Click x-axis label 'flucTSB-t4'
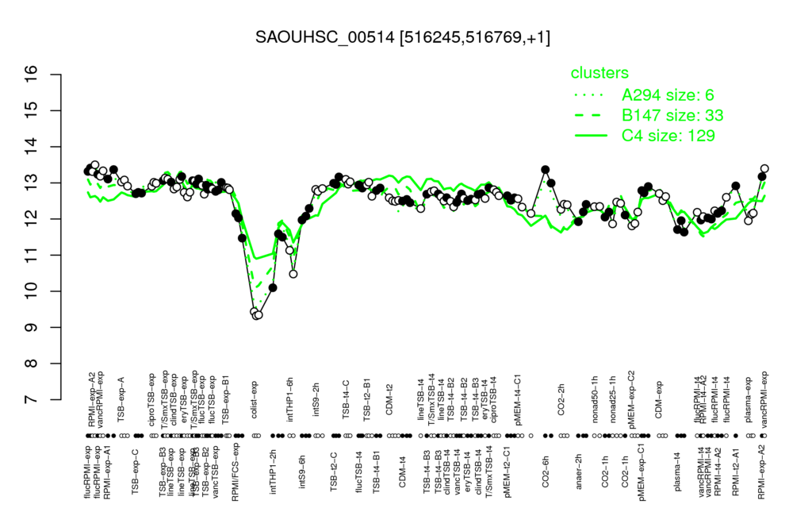This screenshot has height=508, width=812. [x=359, y=471]
